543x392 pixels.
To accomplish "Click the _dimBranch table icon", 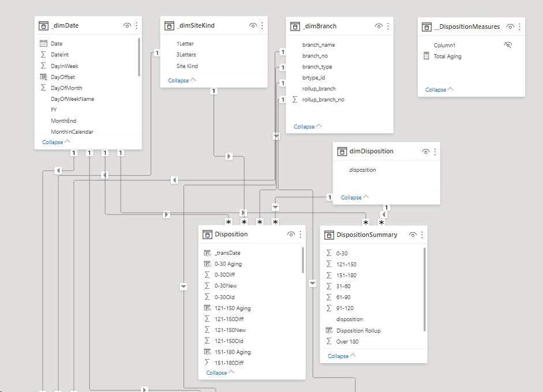I will tap(295, 27).
